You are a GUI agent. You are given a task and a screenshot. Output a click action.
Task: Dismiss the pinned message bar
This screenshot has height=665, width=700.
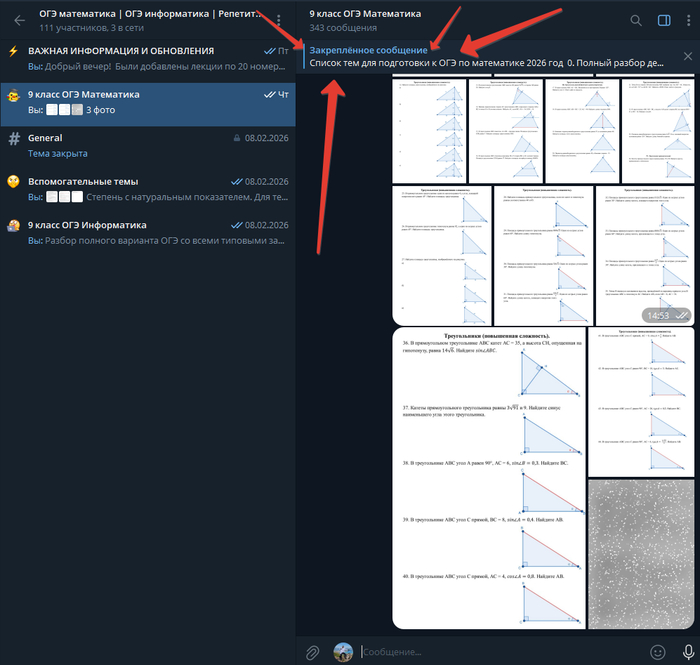[x=688, y=56]
